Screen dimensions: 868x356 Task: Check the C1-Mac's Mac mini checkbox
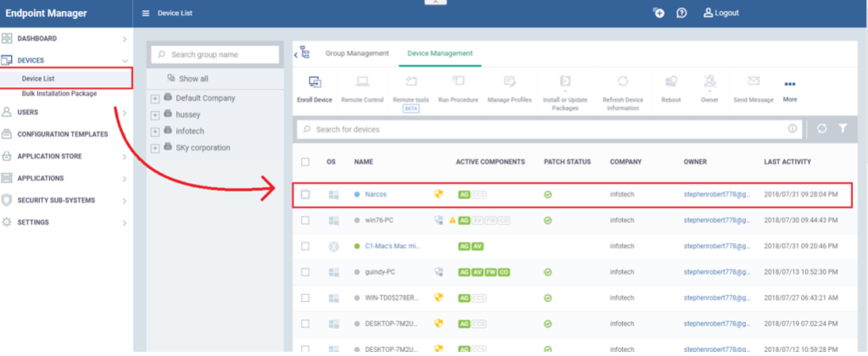click(305, 247)
